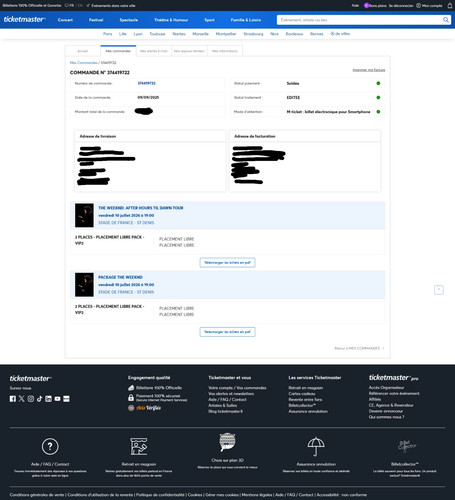Select Paris city link
Viewport: 455px width, 500px height.
pyautogui.click(x=108, y=34)
